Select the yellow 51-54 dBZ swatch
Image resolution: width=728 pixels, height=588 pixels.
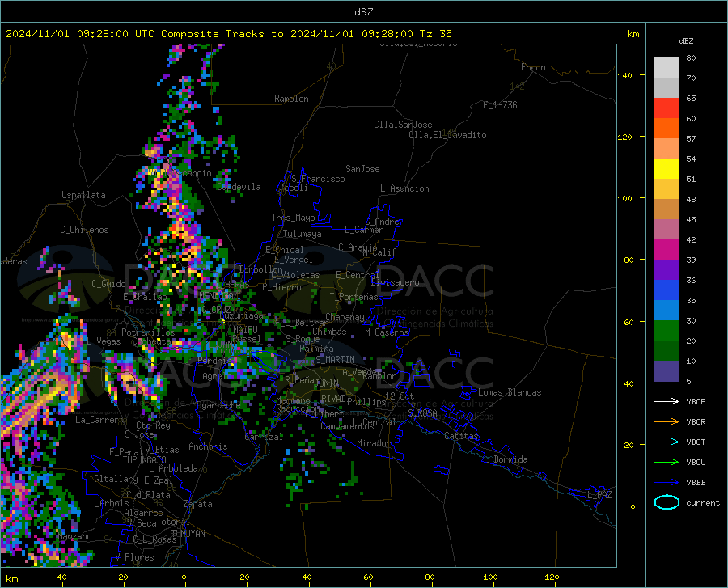[667, 169]
